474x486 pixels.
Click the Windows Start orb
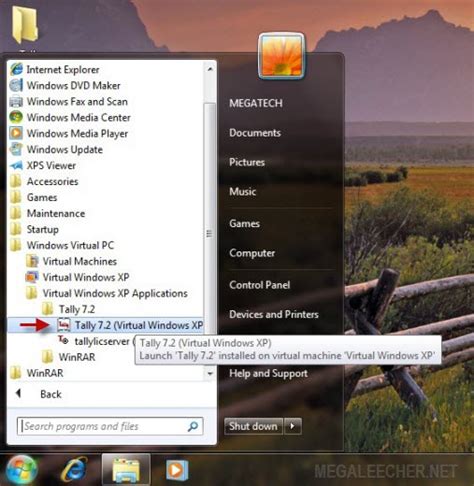click(x=21, y=469)
